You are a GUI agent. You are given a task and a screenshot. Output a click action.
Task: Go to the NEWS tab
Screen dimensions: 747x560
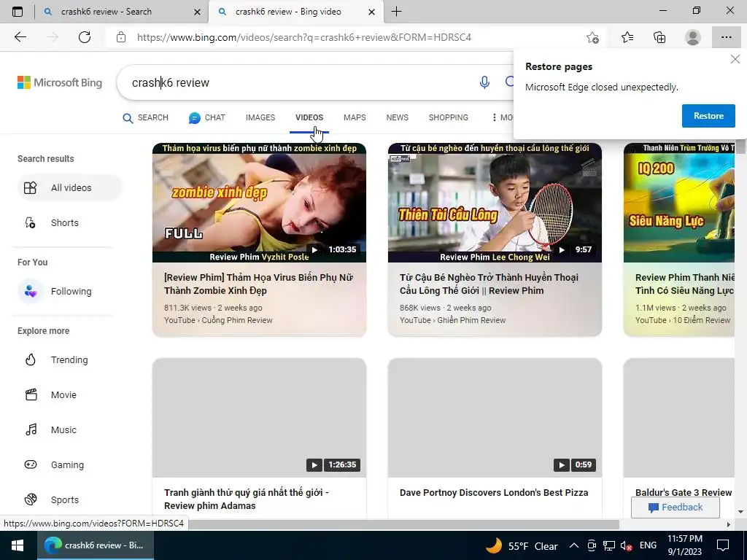[x=397, y=117]
